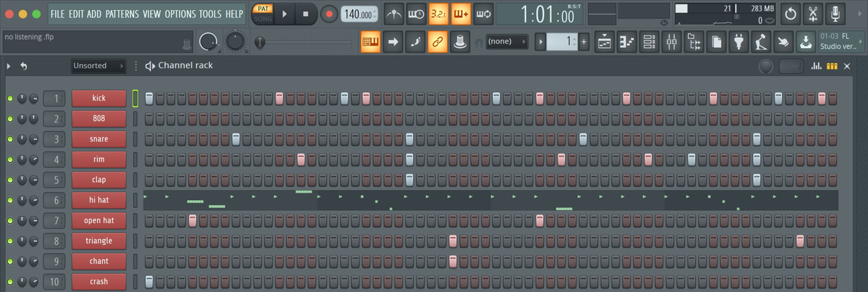Select the open hat channel button
The height and width of the screenshot is (292, 868).
point(99,220)
